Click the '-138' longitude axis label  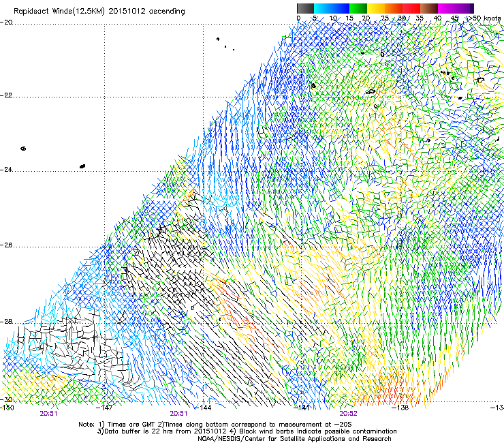coord(400,408)
